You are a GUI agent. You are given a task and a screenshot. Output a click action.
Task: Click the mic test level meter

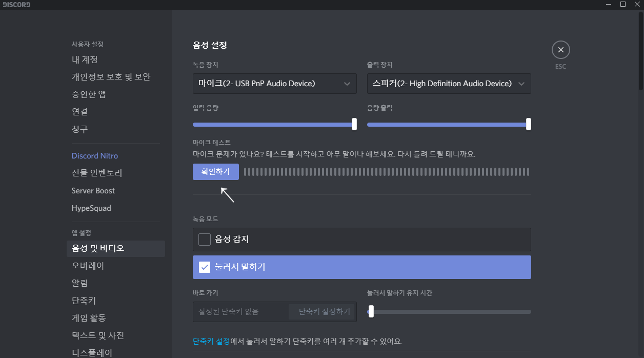(387, 172)
